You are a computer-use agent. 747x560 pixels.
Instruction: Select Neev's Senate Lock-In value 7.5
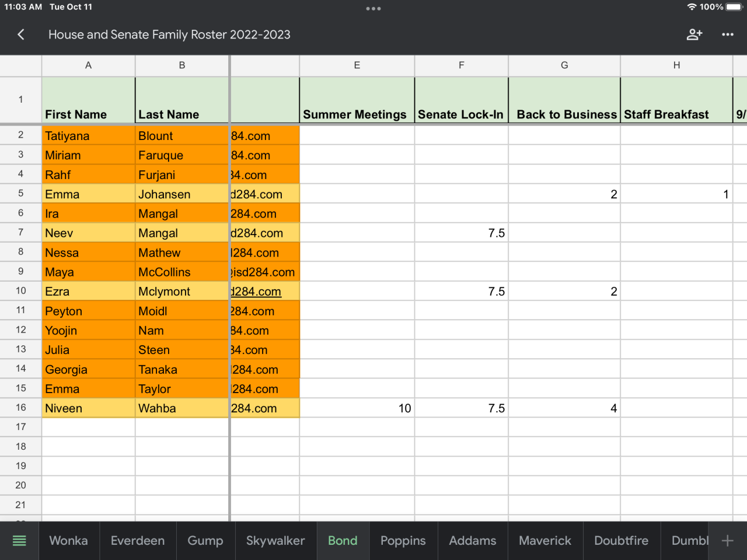click(462, 233)
